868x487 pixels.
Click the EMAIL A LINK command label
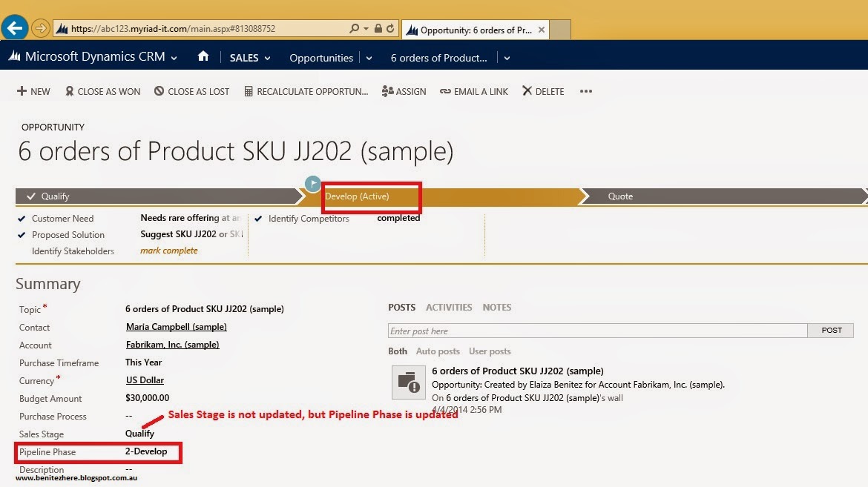click(x=481, y=92)
